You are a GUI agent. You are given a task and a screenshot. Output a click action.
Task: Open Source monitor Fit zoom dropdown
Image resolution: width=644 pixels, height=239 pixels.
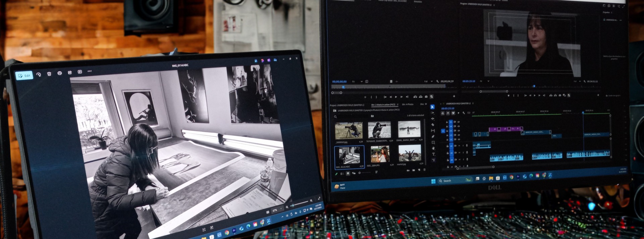pyautogui.click(x=357, y=81)
